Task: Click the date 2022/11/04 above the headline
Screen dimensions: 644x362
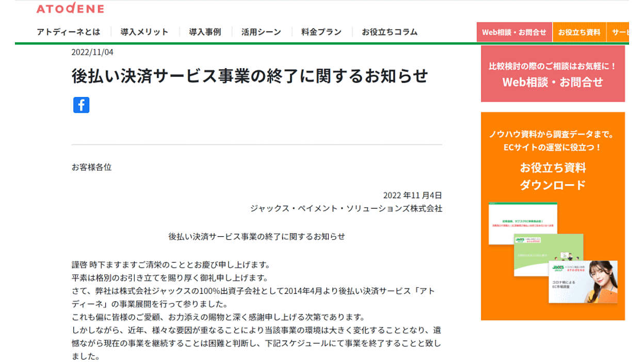Action: [x=92, y=52]
